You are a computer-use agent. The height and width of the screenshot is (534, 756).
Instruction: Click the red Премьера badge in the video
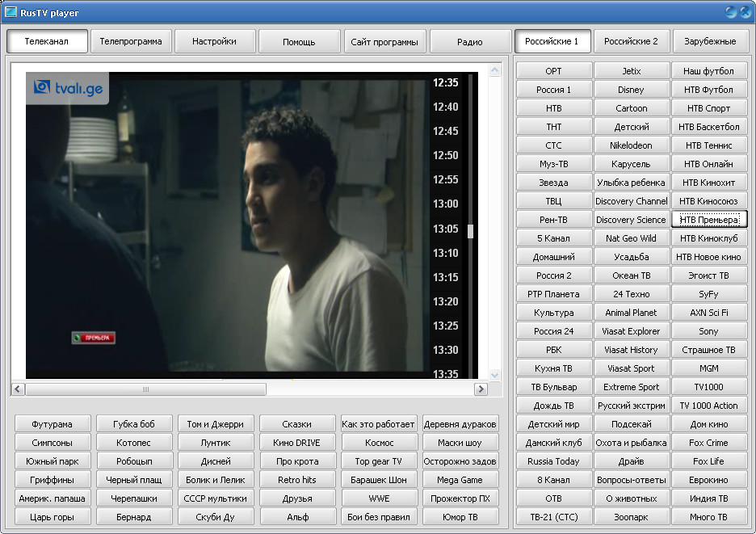pyautogui.click(x=93, y=338)
